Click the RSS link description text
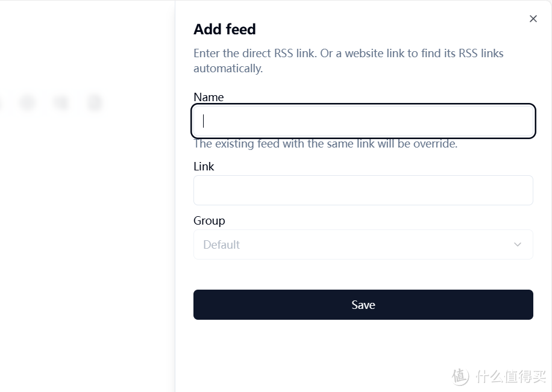 (x=348, y=61)
